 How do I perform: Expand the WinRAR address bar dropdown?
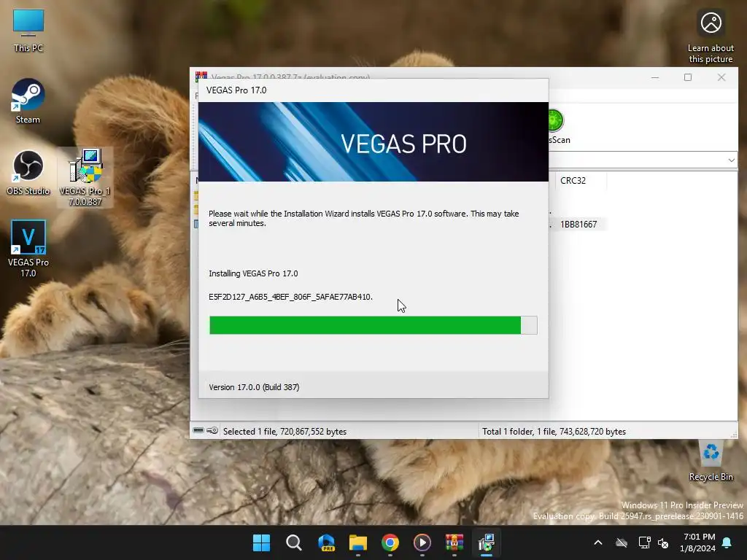coord(731,160)
